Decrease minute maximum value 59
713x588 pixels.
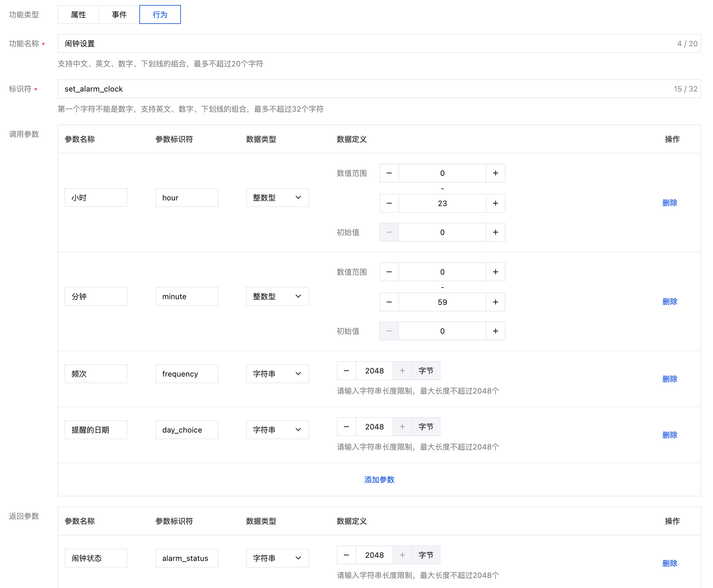389,302
